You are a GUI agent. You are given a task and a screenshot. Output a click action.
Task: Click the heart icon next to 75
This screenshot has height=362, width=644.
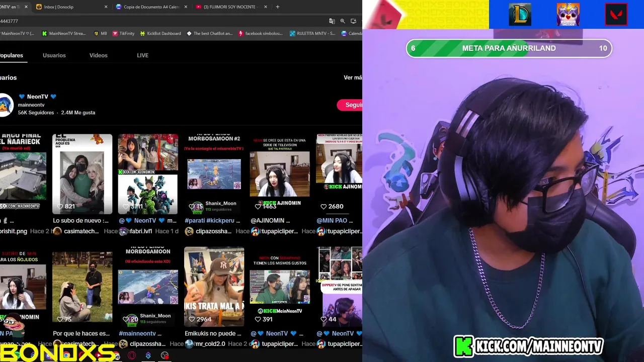(x=60, y=319)
